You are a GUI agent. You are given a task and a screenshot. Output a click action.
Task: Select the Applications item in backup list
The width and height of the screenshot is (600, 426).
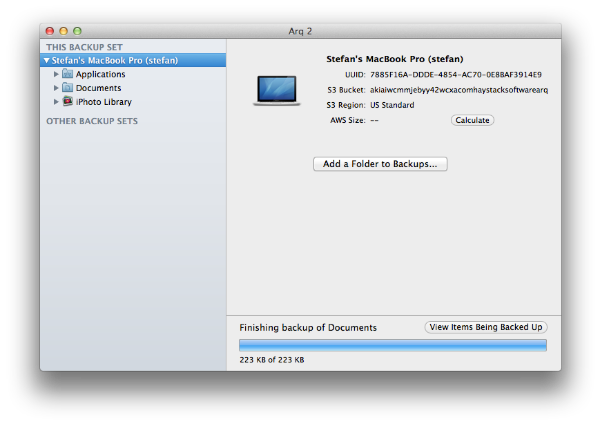point(100,74)
